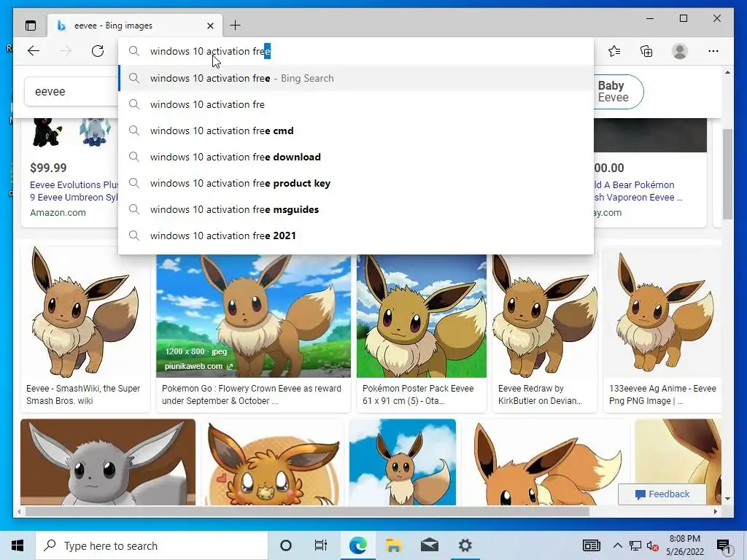Click the taskbar 'Type here to search' box
The image size is (747, 560).
click(x=152, y=545)
